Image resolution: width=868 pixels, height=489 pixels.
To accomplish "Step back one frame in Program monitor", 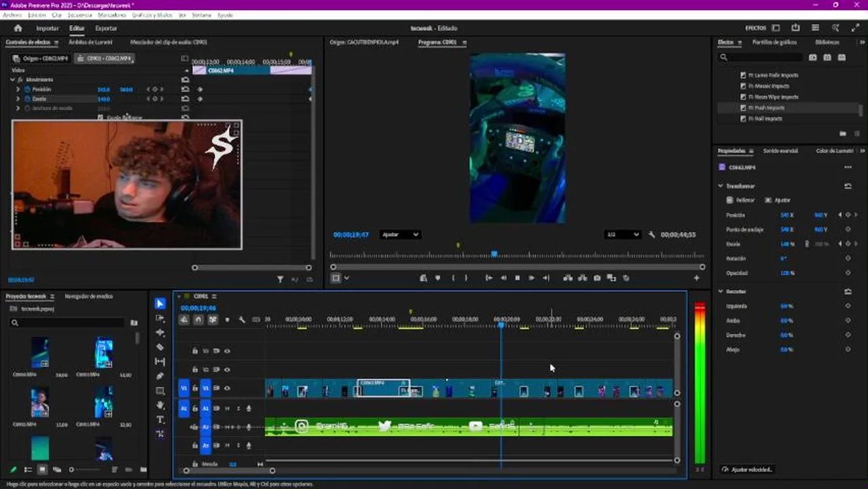I will point(503,278).
